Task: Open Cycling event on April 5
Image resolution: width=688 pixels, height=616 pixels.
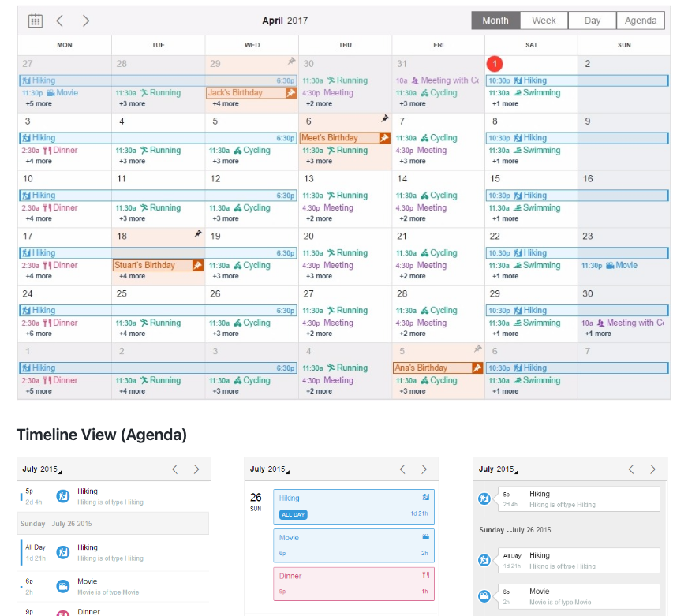Action: [x=240, y=151]
